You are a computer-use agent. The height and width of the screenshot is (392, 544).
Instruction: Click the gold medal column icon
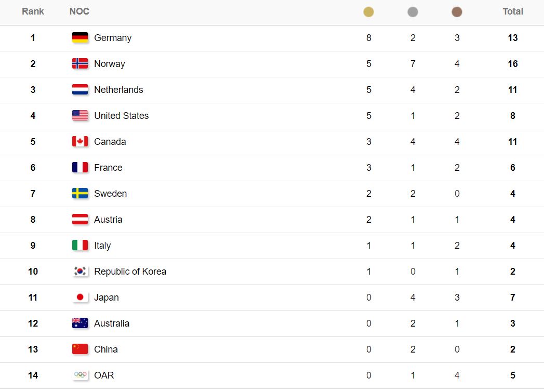(x=368, y=12)
